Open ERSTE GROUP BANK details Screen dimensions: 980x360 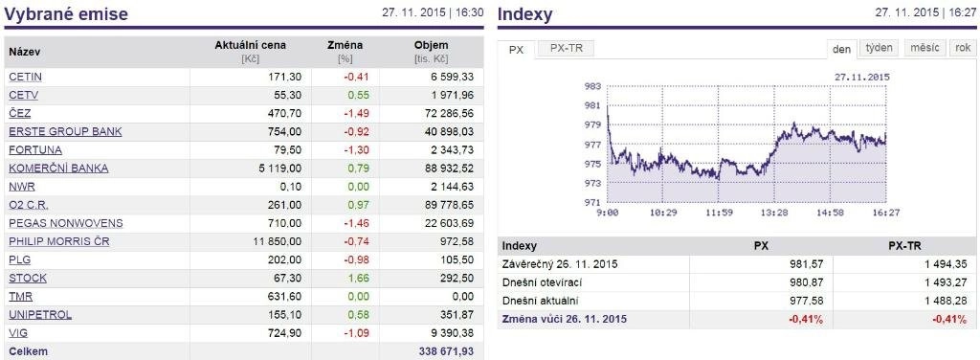(65, 132)
